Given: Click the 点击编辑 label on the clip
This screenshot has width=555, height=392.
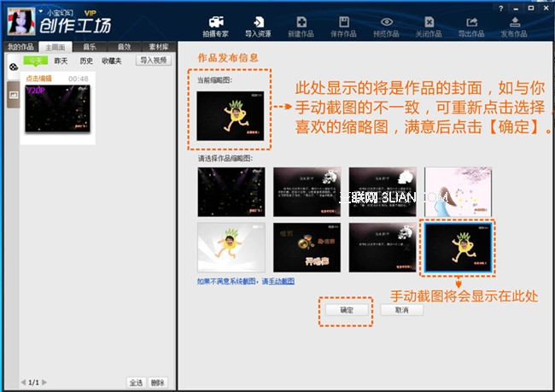Looking at the screenshot, I should pyautogui.click(x=39, y=79).
